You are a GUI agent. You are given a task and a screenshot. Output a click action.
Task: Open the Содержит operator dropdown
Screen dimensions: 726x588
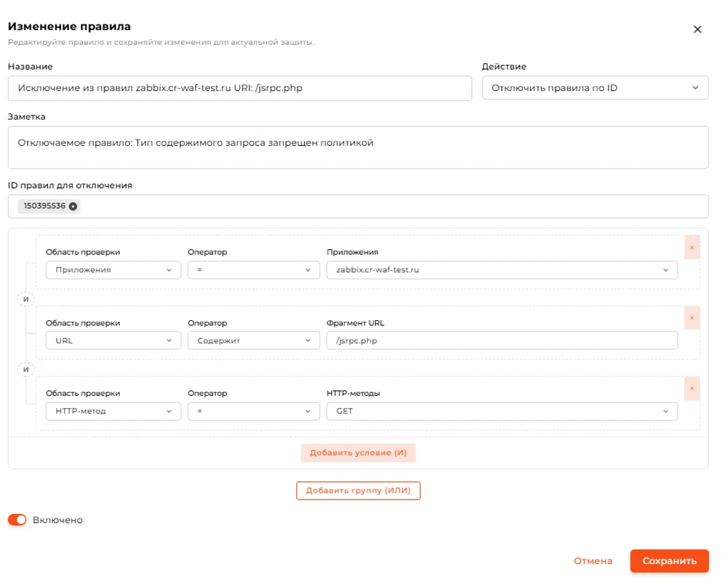click(253, 341)
